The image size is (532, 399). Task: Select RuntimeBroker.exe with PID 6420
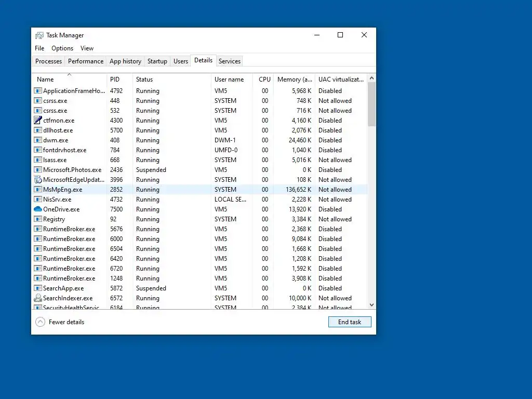[200, 259]
